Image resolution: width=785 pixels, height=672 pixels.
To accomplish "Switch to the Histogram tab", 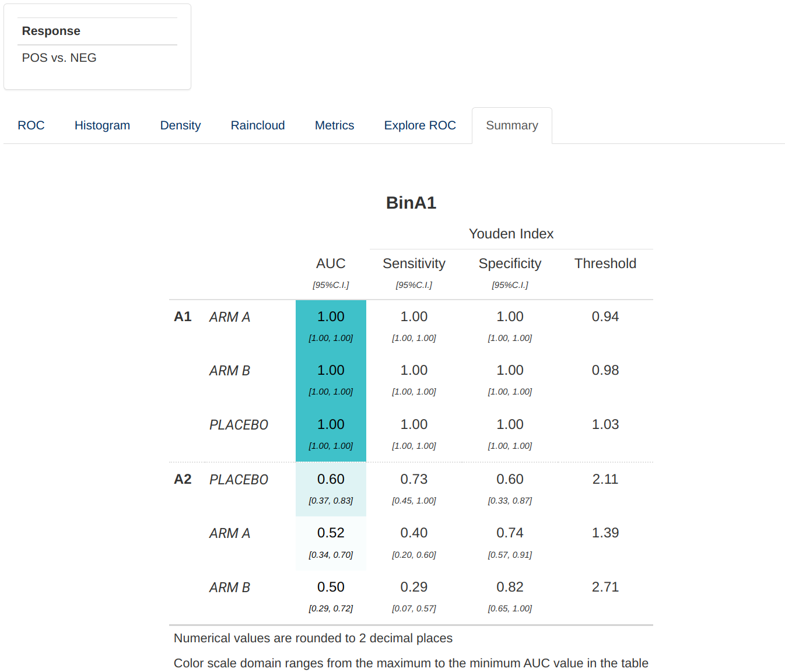I will point(102,125).
